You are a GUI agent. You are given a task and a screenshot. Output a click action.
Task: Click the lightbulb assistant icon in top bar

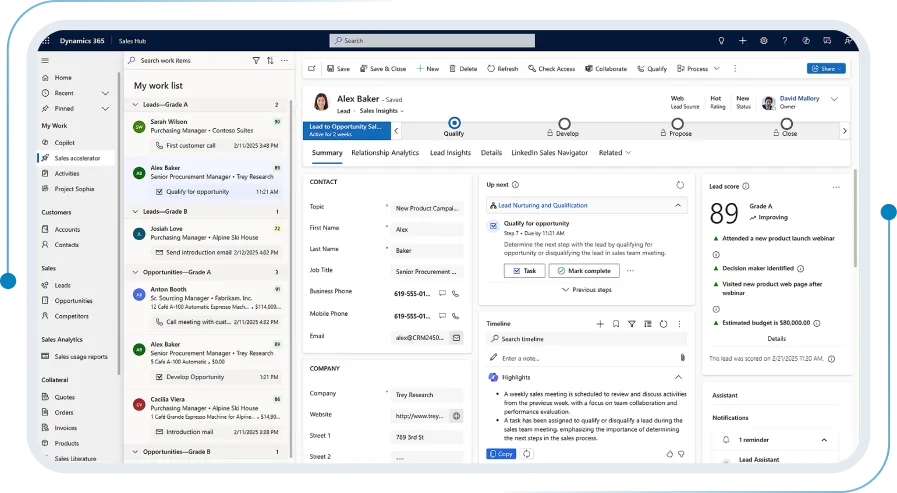721,41
